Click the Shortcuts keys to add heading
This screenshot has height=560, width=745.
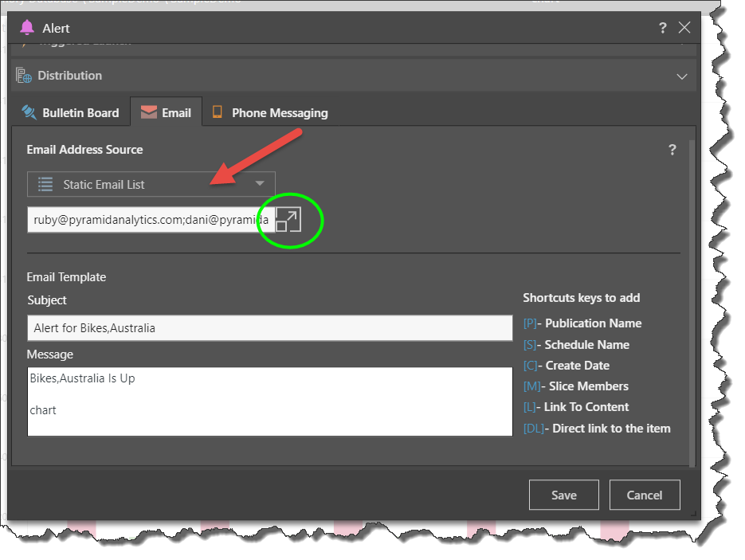pos(582,298)
